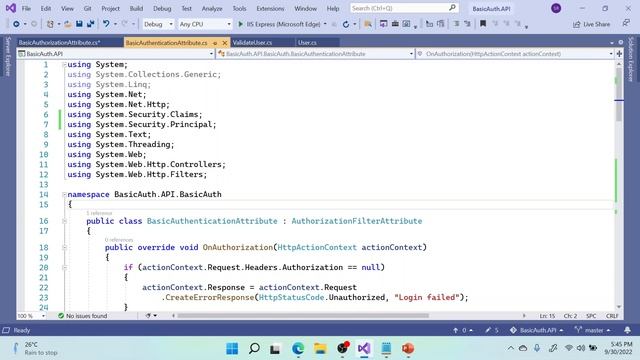Open the toolbox briefcase icon
Viewport: 640px width, 360px height.
tap(395, 24)
